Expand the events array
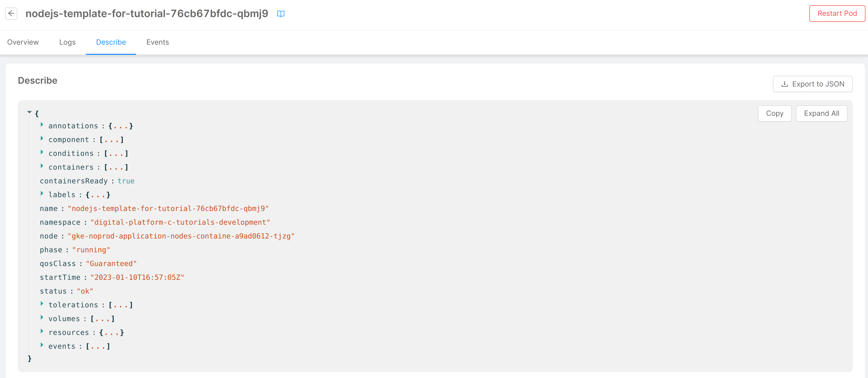 click(x=42, y=345)
